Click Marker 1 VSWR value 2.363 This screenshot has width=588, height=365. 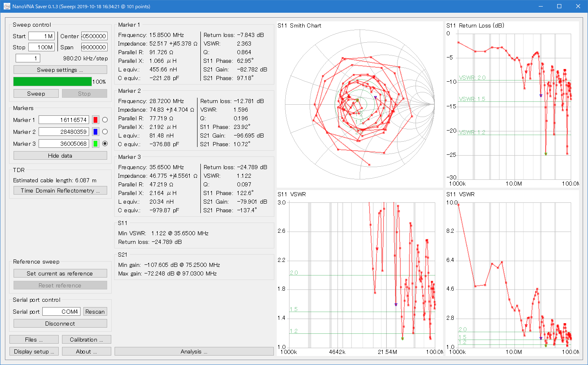point(244,44)
